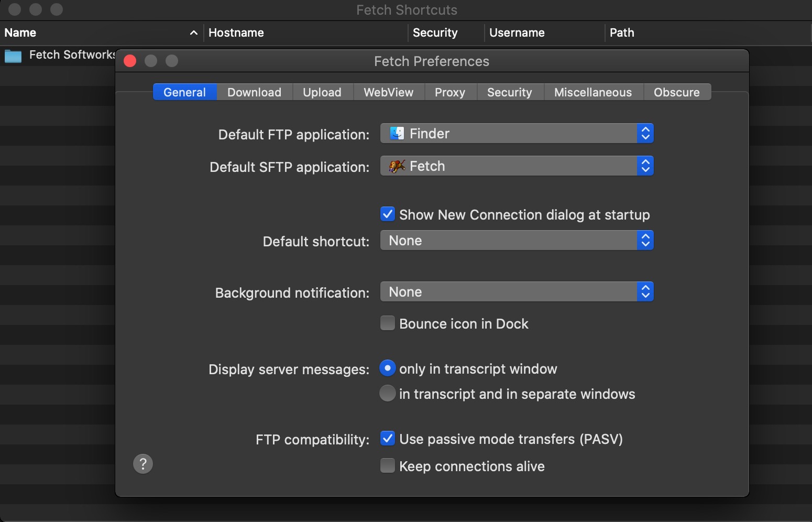Image resolution: width=812 pixels, height=522 pixels.
Task: Toggle Use passive mode transfers (PASV)
Action: pos(388,439)
